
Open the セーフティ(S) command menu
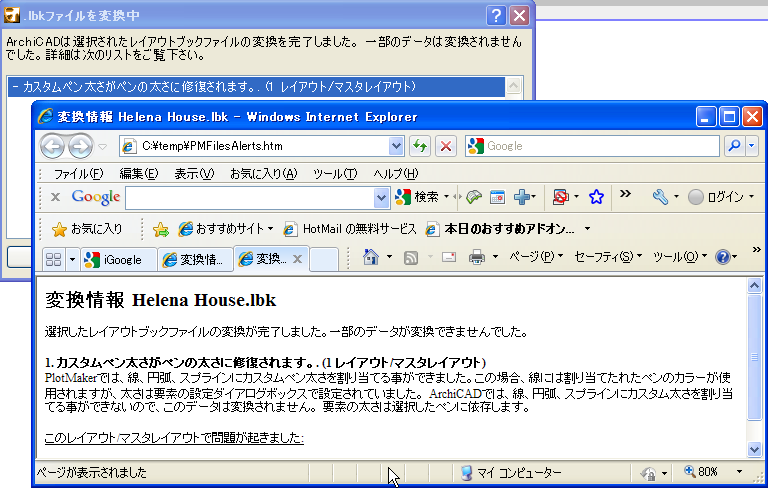(x=607, y=257)
